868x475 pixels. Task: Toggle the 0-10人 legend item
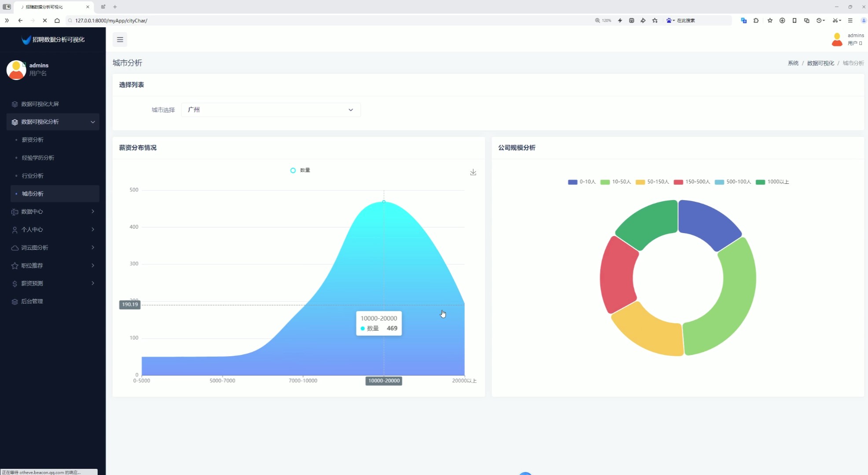pos(581,182)
